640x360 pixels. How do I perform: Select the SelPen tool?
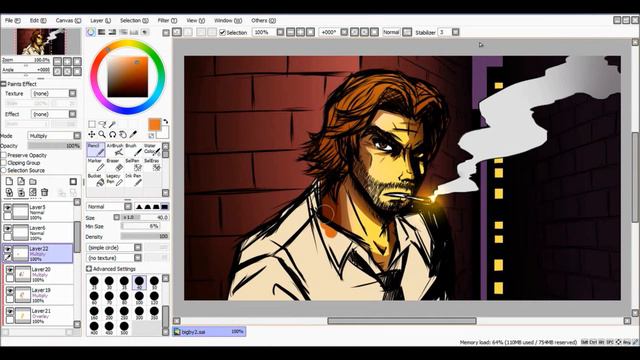point(133,165)
